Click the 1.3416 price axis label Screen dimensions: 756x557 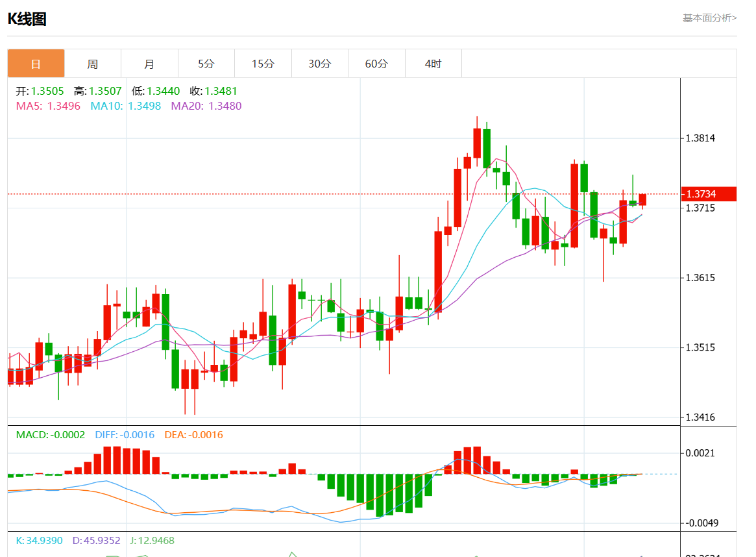tap(700, 417)
